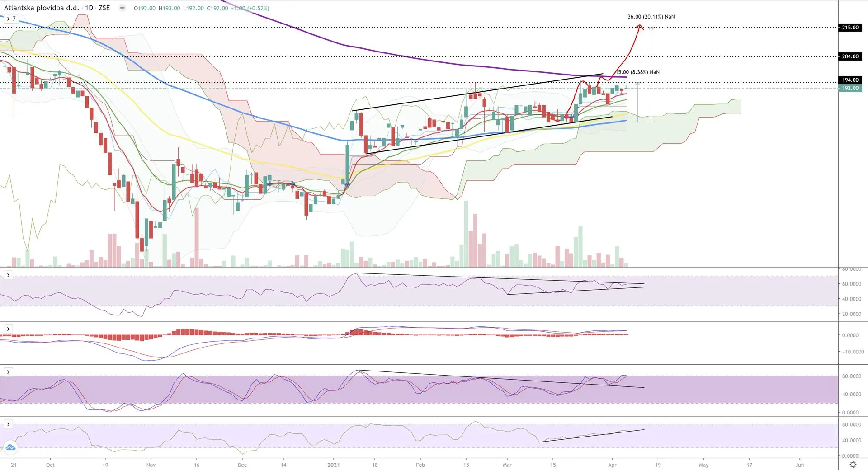Image resolution: width=868 pixels, height=470 pixels.
Task: Click the 2021 label on time axis
Action: coord(333,465)
